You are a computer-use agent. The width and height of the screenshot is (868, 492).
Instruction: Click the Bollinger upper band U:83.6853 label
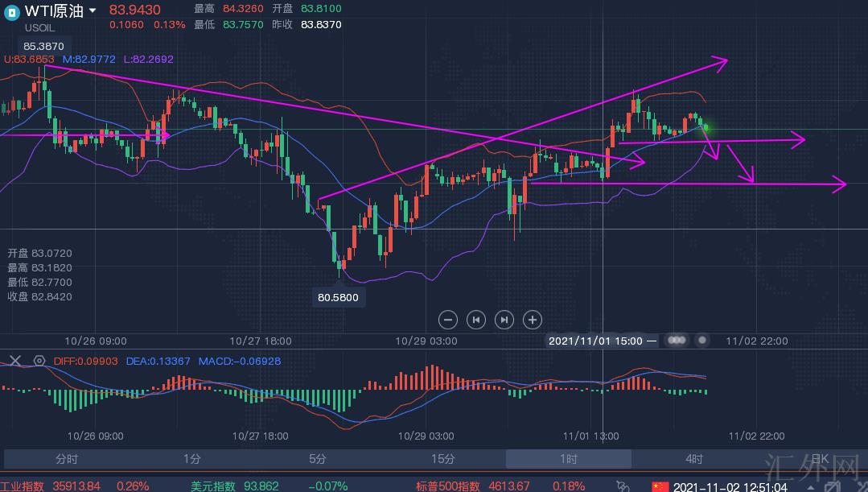point(29,60)
